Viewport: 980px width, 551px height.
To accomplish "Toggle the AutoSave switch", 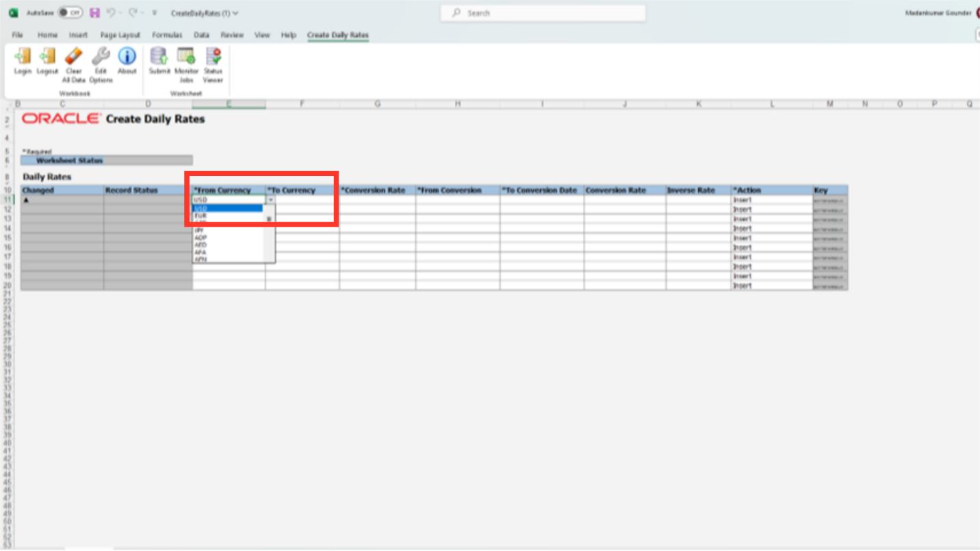I will pos(70,13).
